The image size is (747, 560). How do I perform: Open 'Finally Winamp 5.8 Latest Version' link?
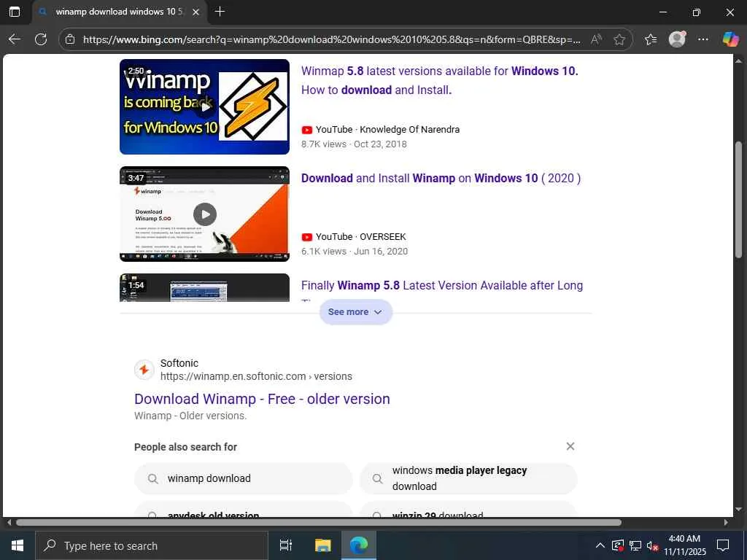click(441, 285)
